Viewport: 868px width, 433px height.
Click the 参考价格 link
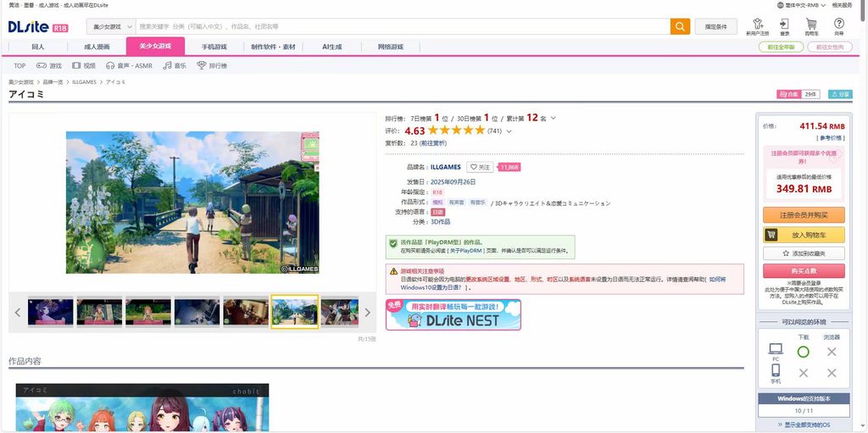click(x=831, y=137)
